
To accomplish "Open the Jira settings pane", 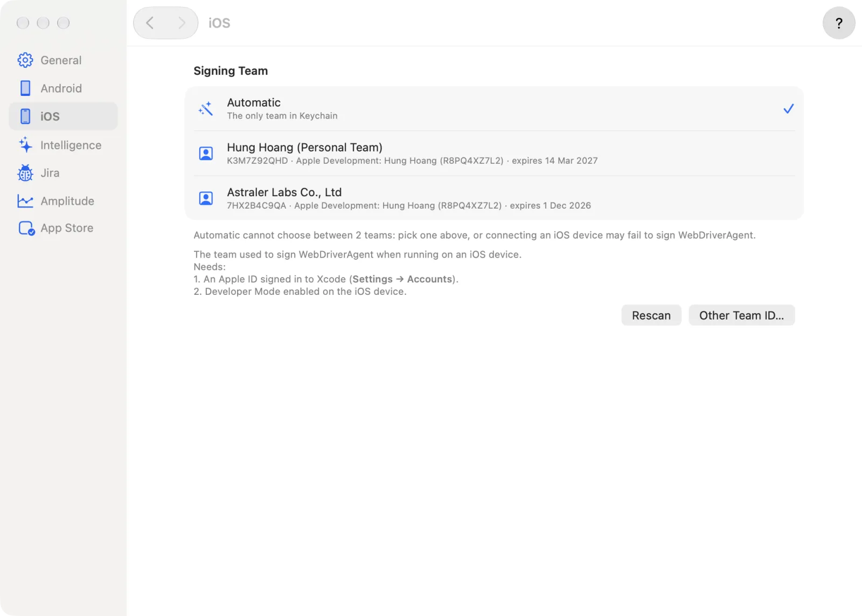I will (63, 173).
